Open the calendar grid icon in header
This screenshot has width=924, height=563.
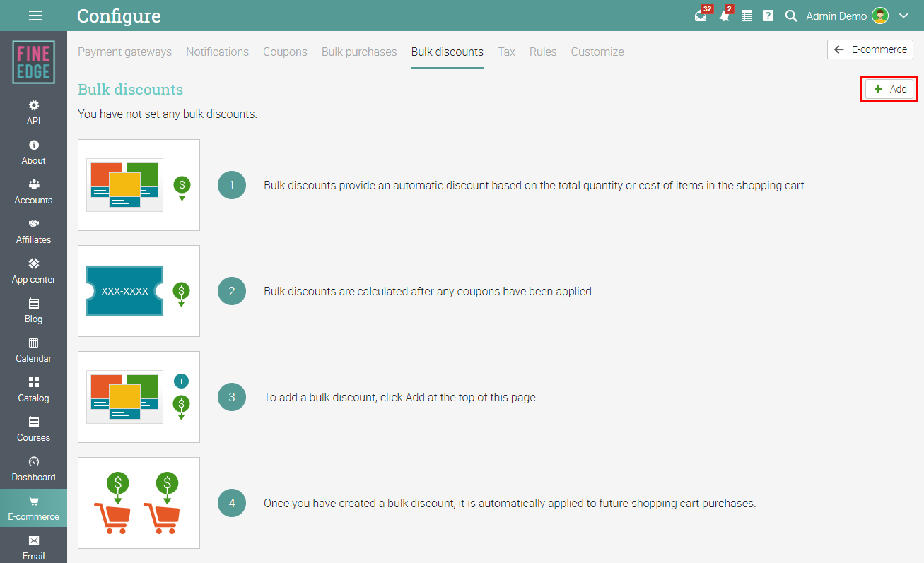pyautogui.click(x=747, y=16)
